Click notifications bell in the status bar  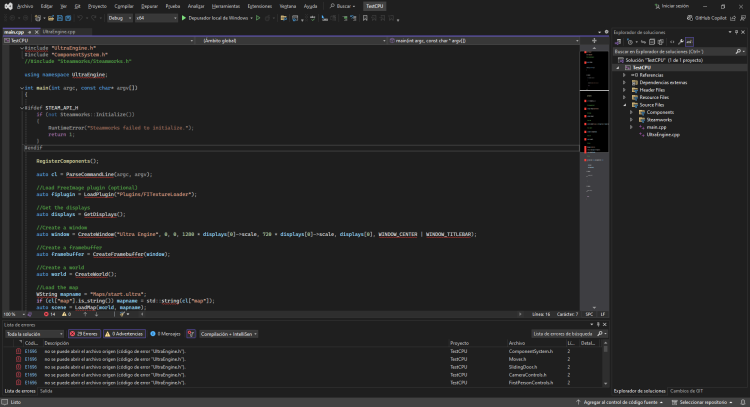pos(743,402)
